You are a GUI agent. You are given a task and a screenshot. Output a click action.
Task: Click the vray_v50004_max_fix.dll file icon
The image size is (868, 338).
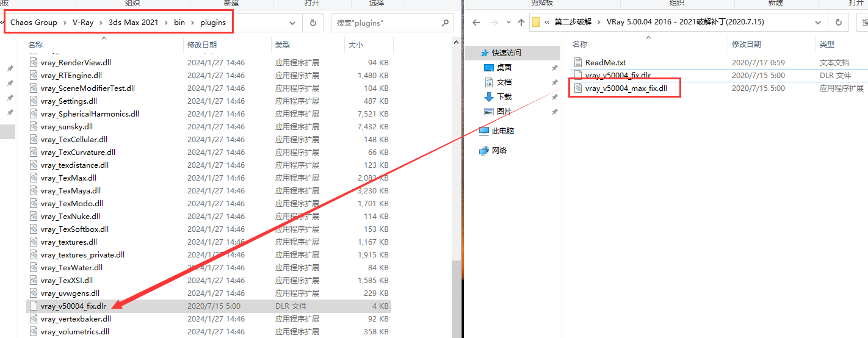(579, 88)
